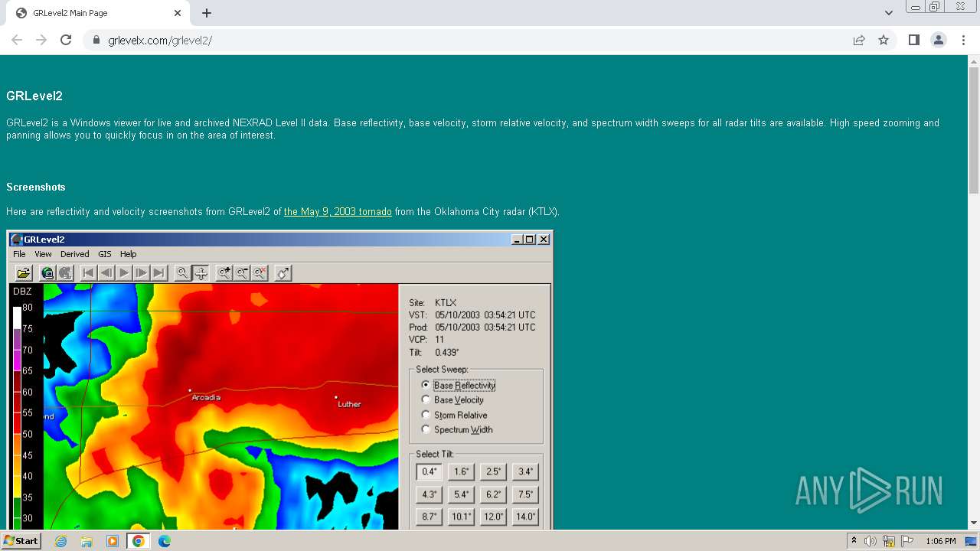Screen dimensions: 980x551
Task: Select the 7.5° tilt button
Action: click(525, 494)
